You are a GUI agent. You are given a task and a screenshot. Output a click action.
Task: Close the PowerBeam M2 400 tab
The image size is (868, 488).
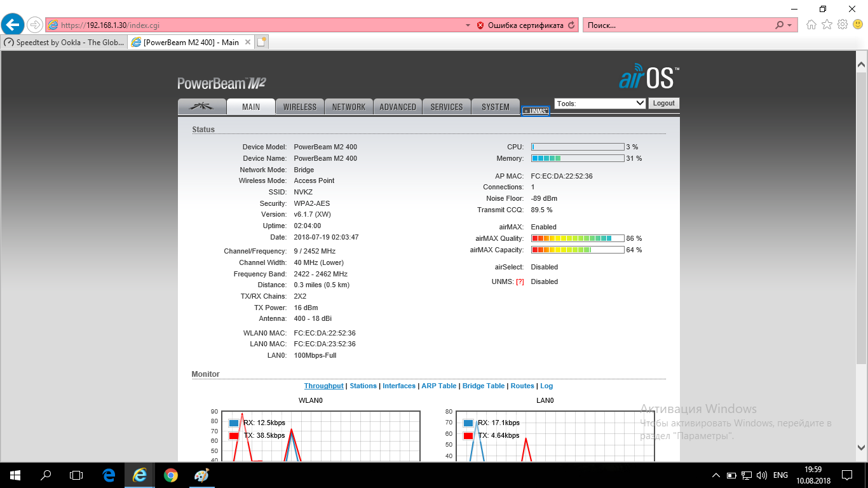(x=248, y=43)
